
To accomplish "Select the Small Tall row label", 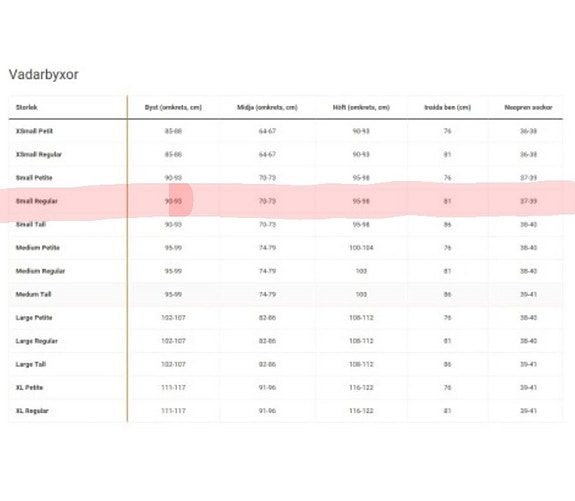I will point(31,224).
